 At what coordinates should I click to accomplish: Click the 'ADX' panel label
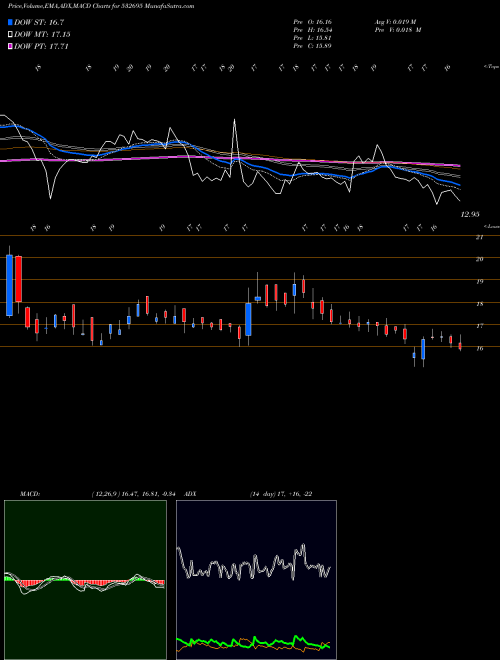coord(190,494)
